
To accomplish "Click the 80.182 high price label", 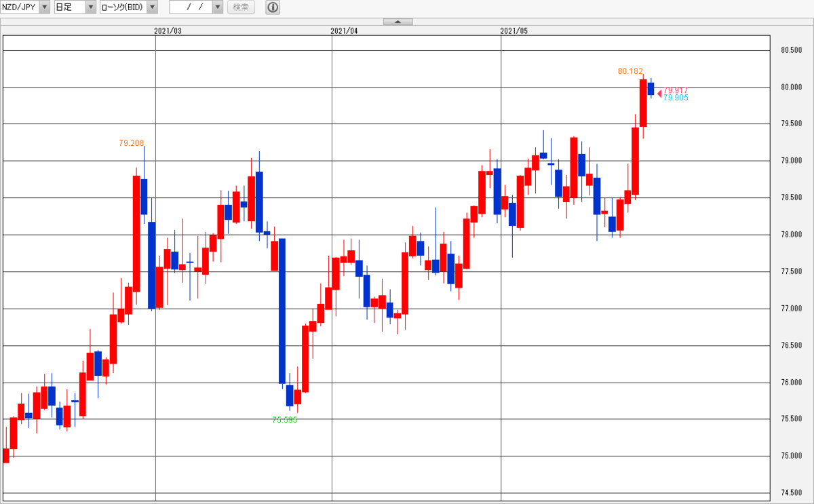I will pyautogui.click(x=630, y=71).
